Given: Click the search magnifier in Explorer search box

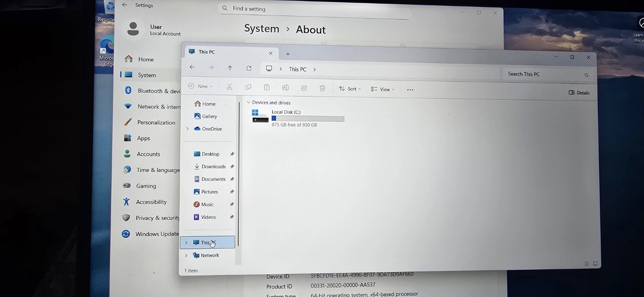Looking at the screenshot, I should tap(586, 75).
